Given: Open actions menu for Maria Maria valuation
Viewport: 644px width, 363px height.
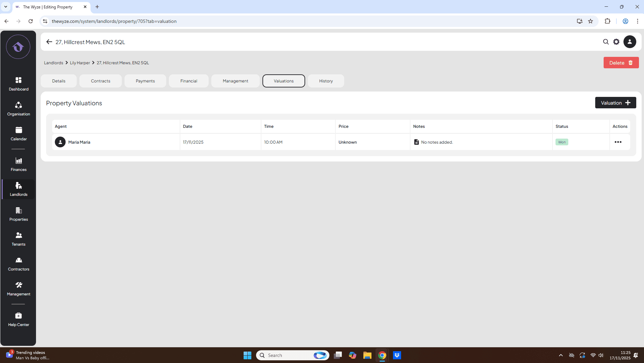Looking at the screenshot, I should 618,142.
